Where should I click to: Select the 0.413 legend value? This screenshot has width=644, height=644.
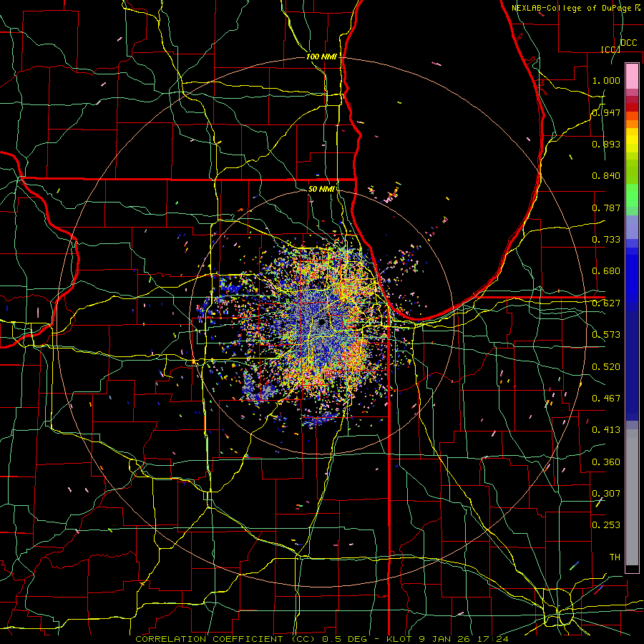[606, 429]
